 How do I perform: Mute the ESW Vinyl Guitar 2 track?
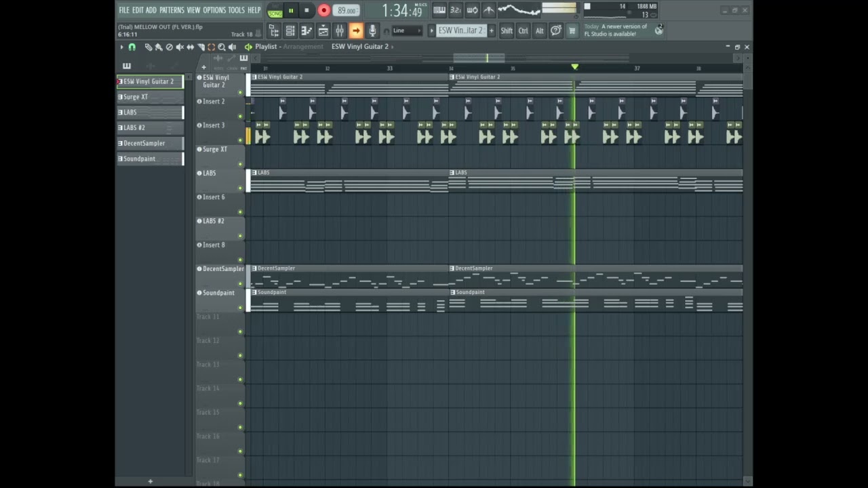(x=240, y=92)
